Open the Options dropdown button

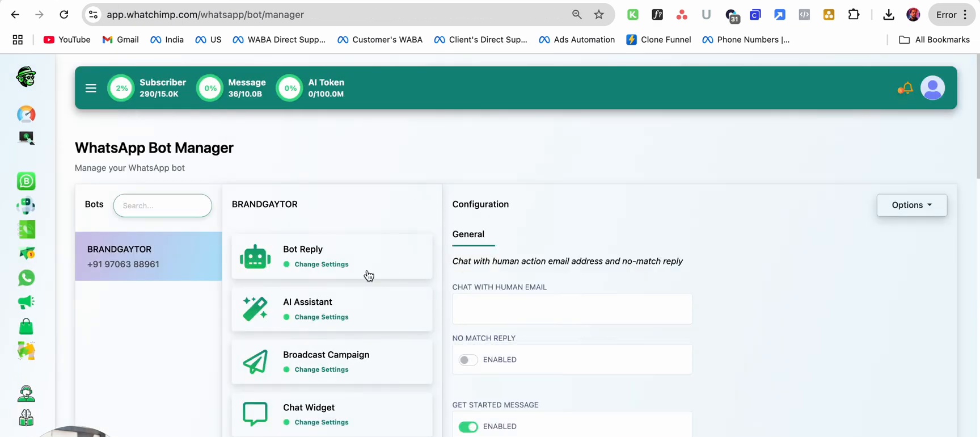click(x=912, y=205)
